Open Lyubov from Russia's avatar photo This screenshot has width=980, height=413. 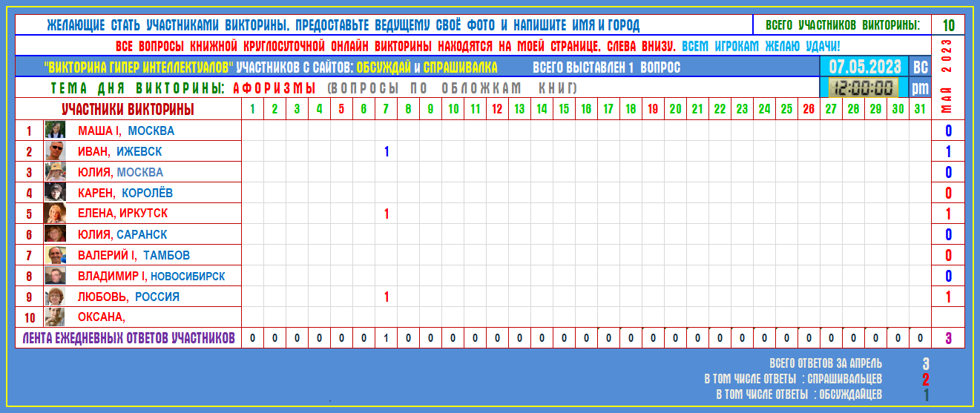click(x=55, y=297)
